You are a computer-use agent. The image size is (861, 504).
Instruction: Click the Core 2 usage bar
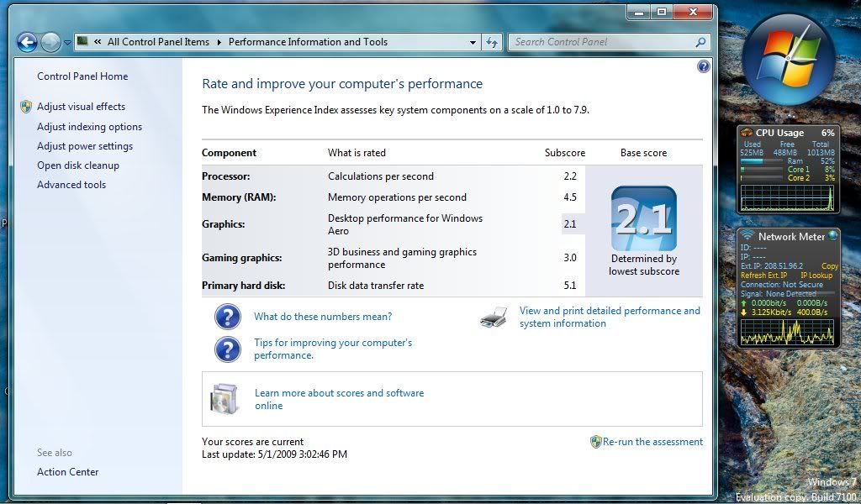tap(761, 178)
